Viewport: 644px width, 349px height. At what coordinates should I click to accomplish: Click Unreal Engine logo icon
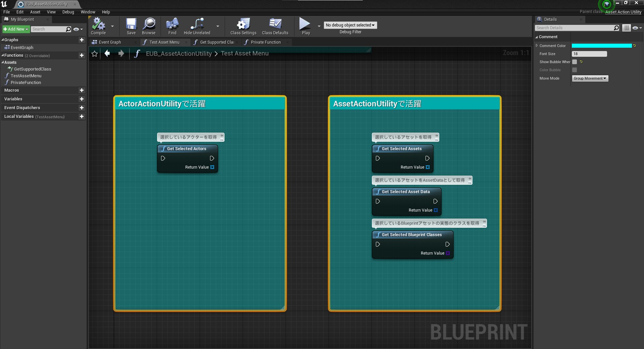(x=4, y=4)
